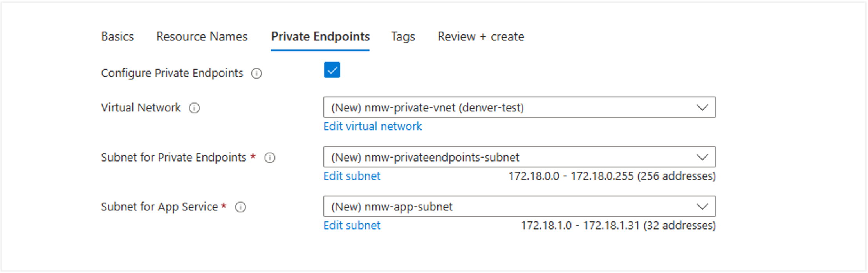The width and height of the screenshot is (868, 273).
Task: Select the Private Endpoints tab
Action: [320, 36]
